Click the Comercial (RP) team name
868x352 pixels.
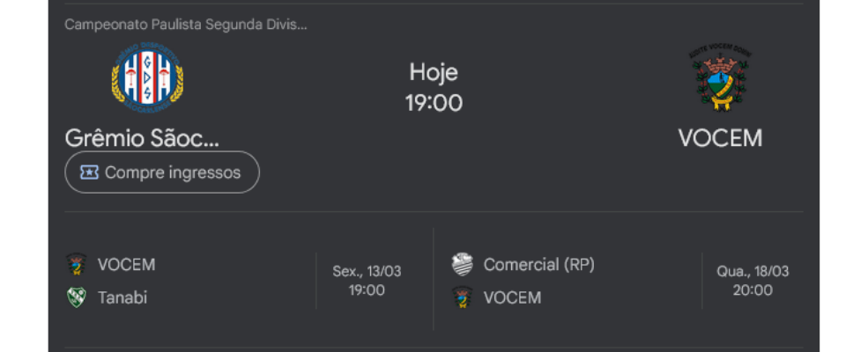tap(538, 264)
